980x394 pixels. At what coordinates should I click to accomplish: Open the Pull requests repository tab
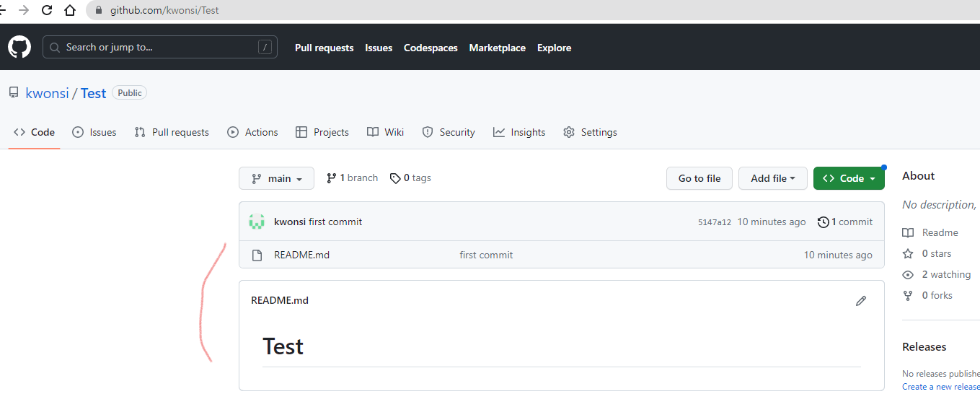click(x=172, y=132)
